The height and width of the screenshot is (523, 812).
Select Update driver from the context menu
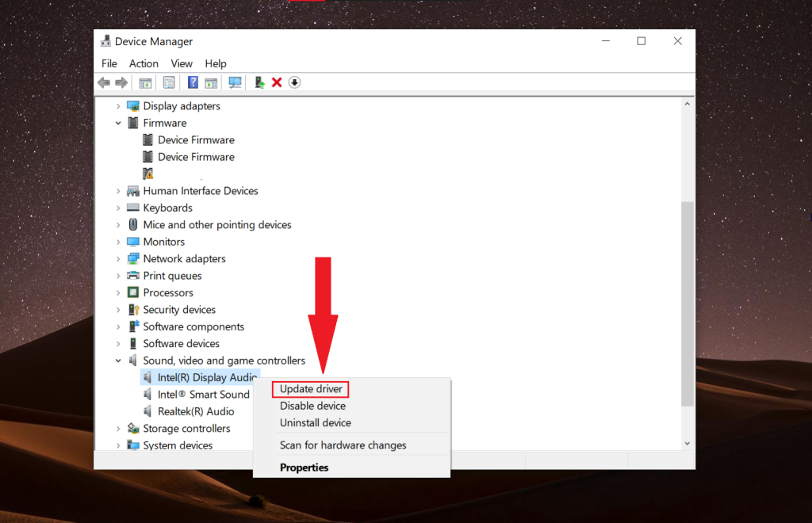tap(310, 388)
